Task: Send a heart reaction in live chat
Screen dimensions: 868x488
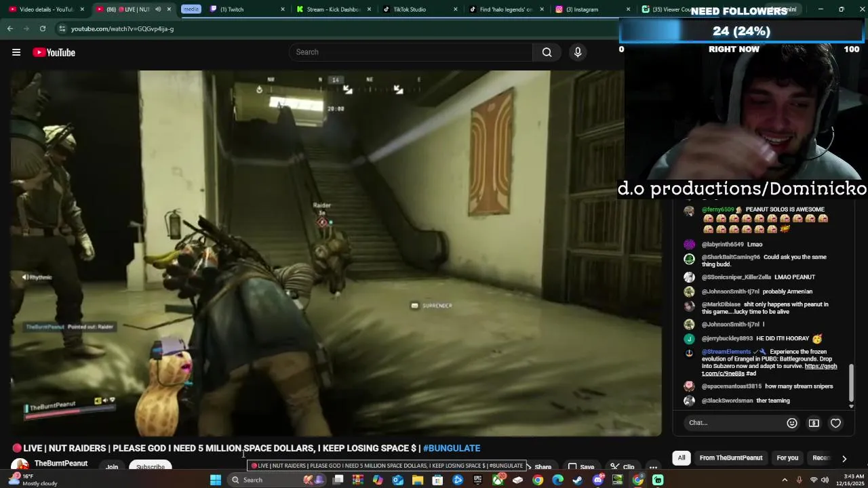Action: point(835,423)
